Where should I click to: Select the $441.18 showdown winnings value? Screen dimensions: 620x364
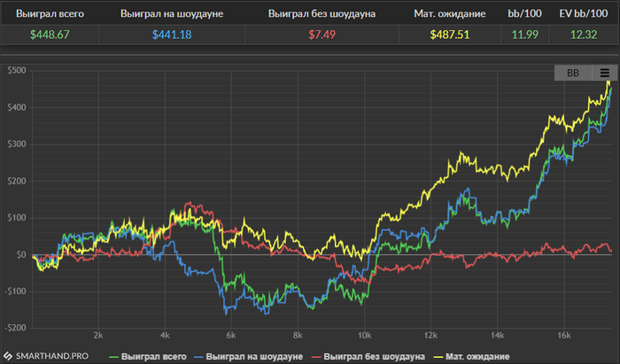click(172, 35)
